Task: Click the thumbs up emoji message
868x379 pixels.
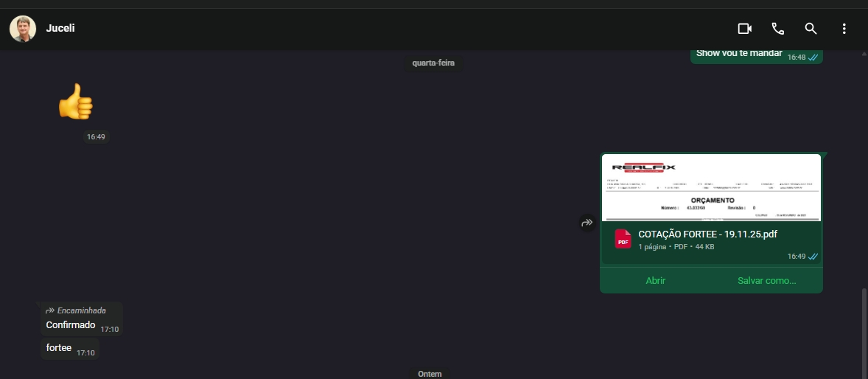Action: click(76, 102)
